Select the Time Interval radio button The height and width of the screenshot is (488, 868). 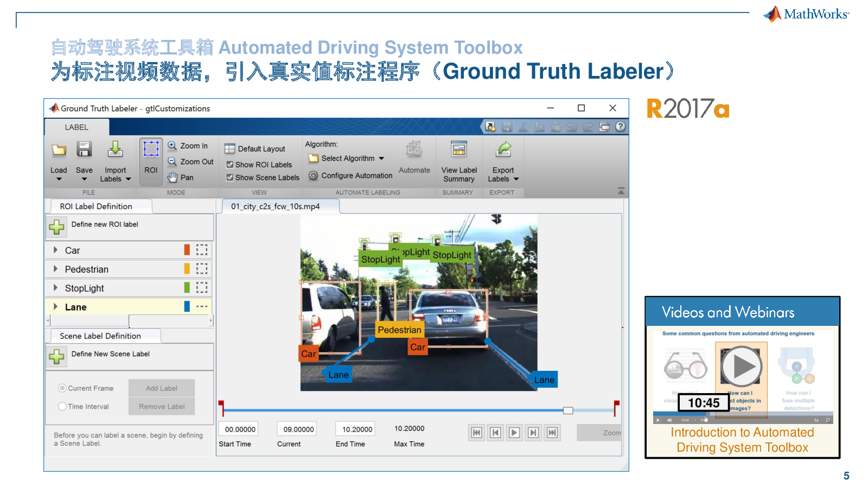coord(62,407)
